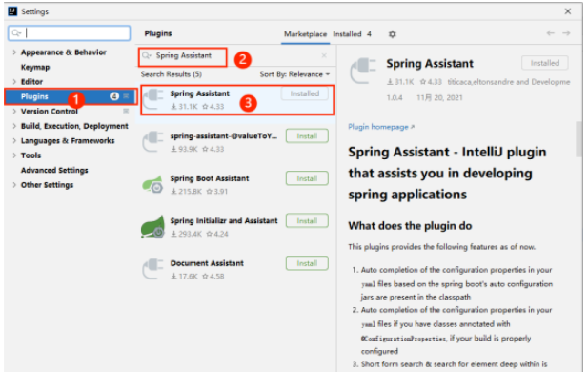Install the Document Assistant plugin
Image resolution: width=588 pixels, height=372 pixels.
(x=307, y=263)
